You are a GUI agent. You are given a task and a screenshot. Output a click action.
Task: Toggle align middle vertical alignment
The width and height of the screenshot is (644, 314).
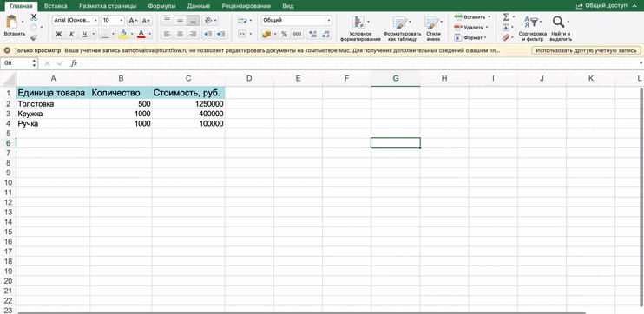click(x=180, y=21)
